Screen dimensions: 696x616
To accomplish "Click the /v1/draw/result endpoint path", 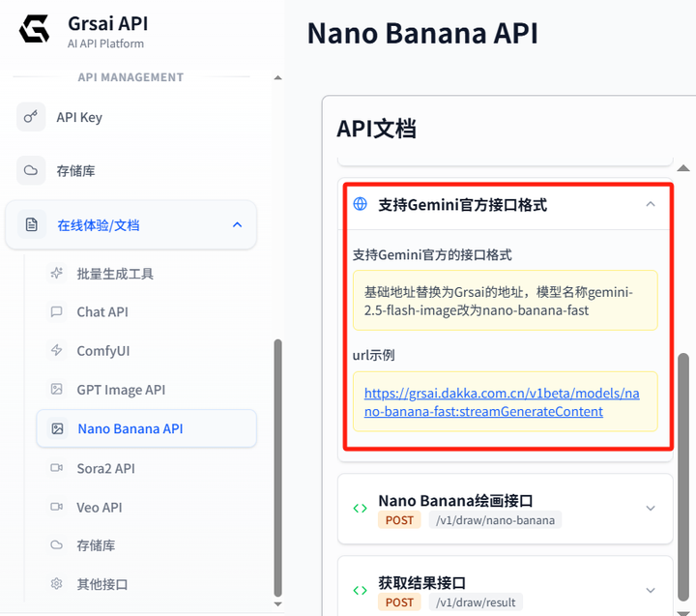I will click(x=476, y=602).
